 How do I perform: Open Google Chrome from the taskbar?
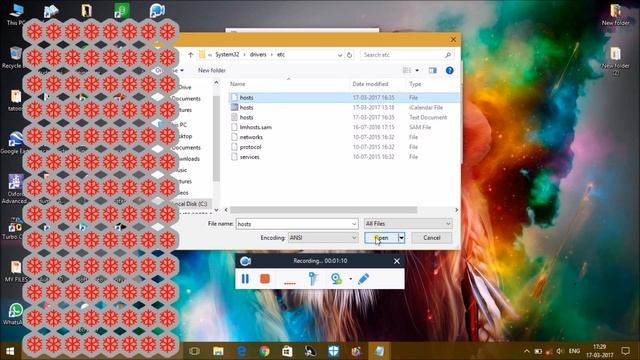[x=264, y=351]
